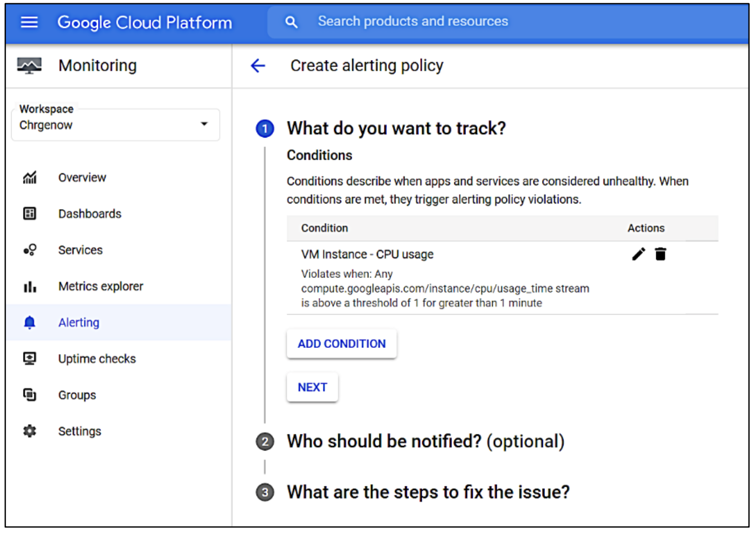
Task: Open the Groups section
Action: pyautogui.click(x=76, y=394)
